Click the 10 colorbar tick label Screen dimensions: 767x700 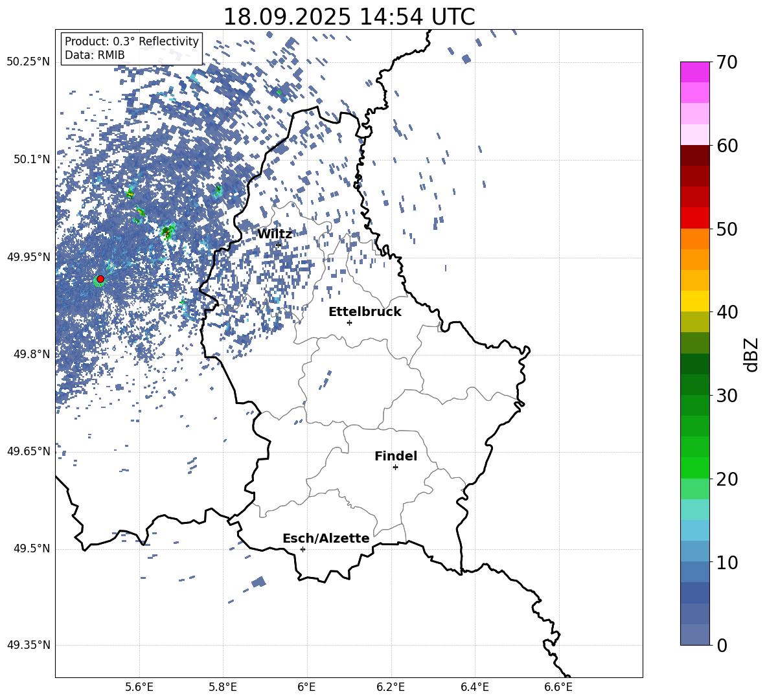click(x=727, y=562)
